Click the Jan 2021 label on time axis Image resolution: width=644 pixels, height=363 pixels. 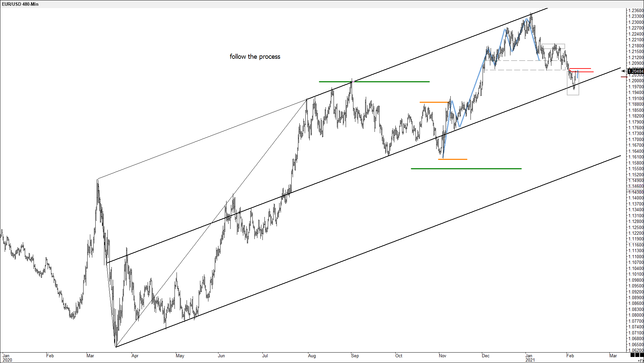(530, 358)
